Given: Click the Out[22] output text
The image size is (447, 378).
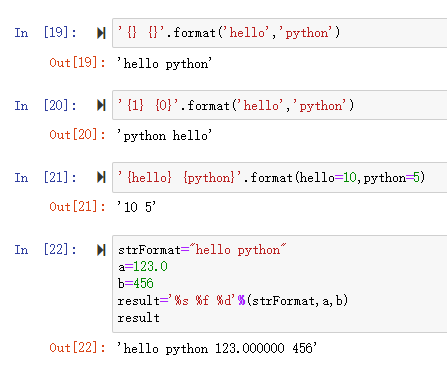Looking at the screenshot, I should pos(217,348).
